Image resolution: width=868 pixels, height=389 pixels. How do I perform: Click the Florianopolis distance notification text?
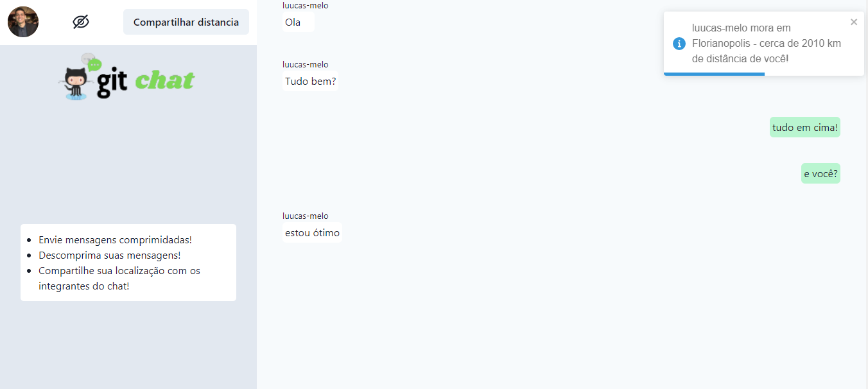(767, 43)
